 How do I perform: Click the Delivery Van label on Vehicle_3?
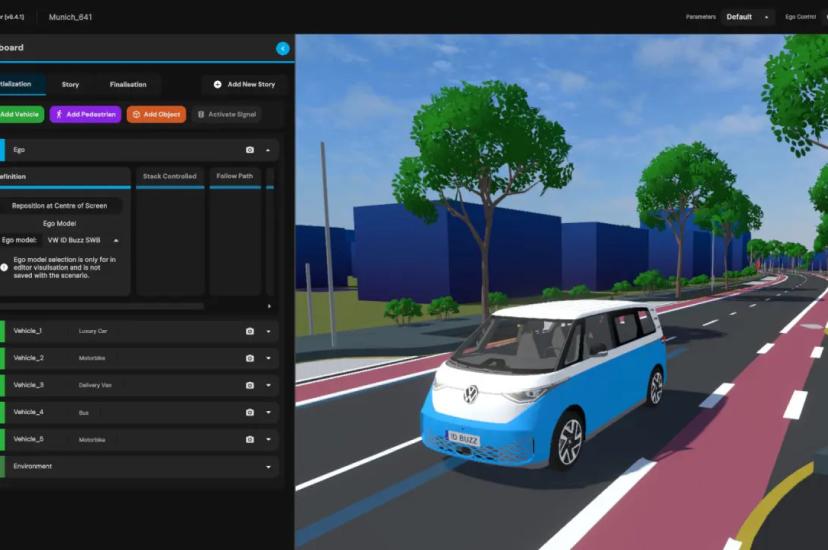pyautogui.click(x=95, y=385)
